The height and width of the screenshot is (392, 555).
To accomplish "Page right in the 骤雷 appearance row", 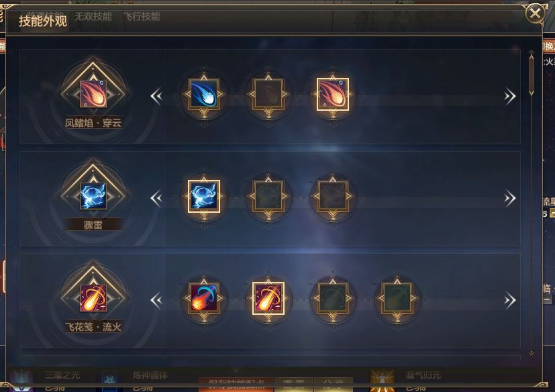I will [509, 198].
